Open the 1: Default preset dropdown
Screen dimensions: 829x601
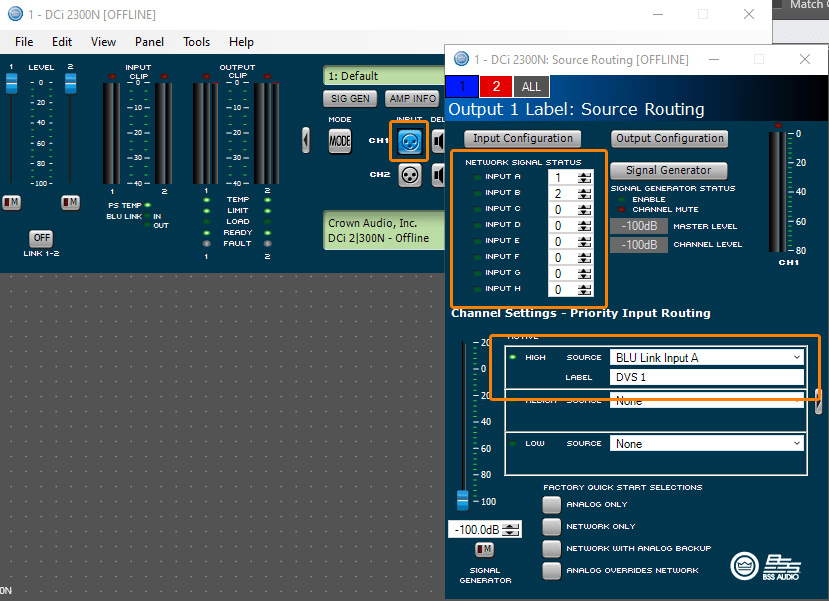pos(383,75)
